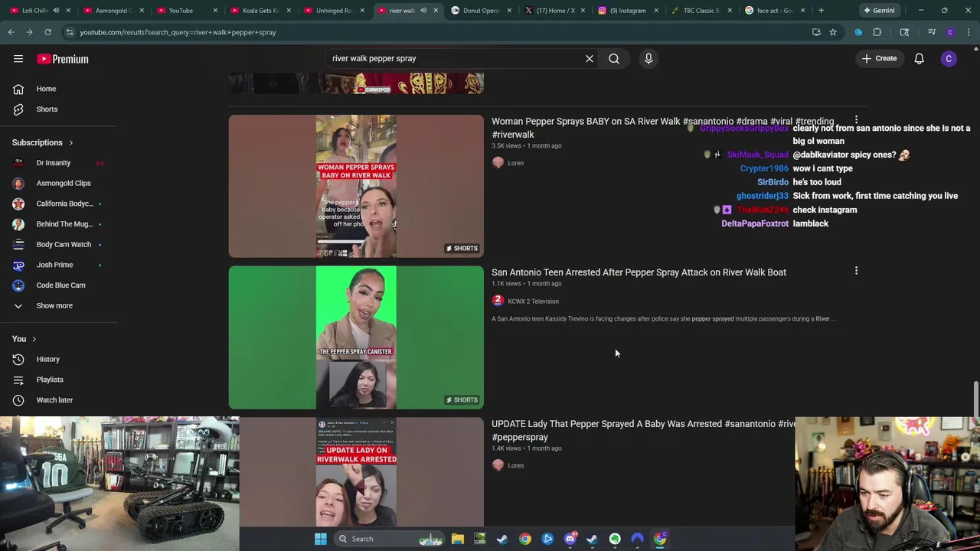Image resolution: width=980 pixels, height=551 pixels.
Task: Click the browser address bar URL
Action: coord(178,32)
